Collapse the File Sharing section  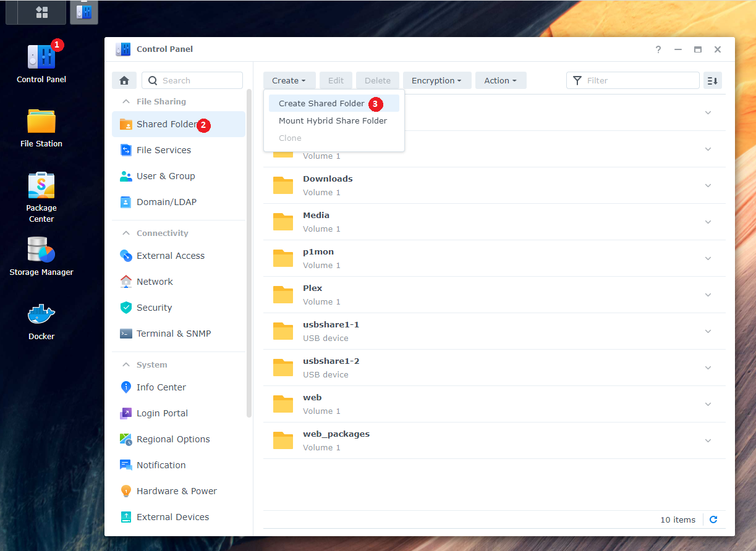pyautogui.click(x=126, y=101)
